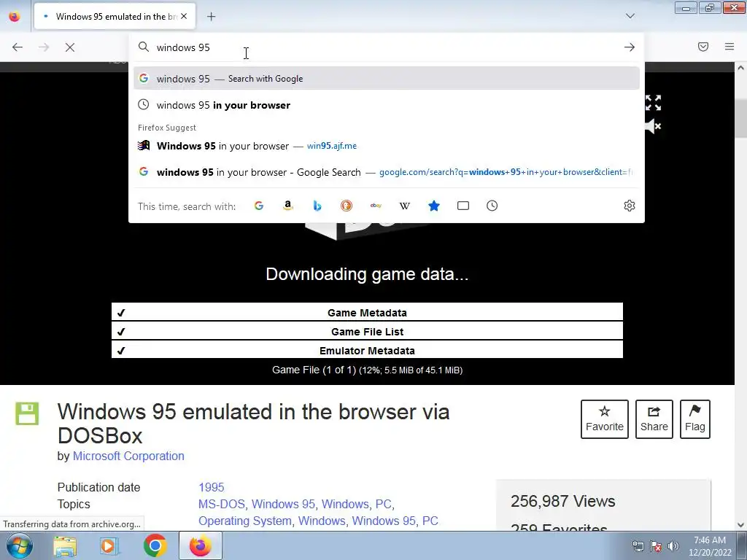Click Emulator Metadata status row

click(x=368, y=351)
